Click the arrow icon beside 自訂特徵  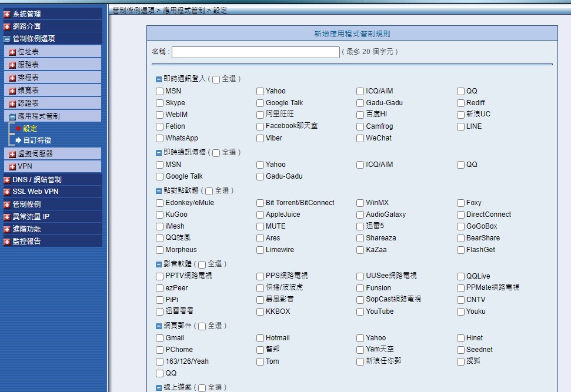18,140
